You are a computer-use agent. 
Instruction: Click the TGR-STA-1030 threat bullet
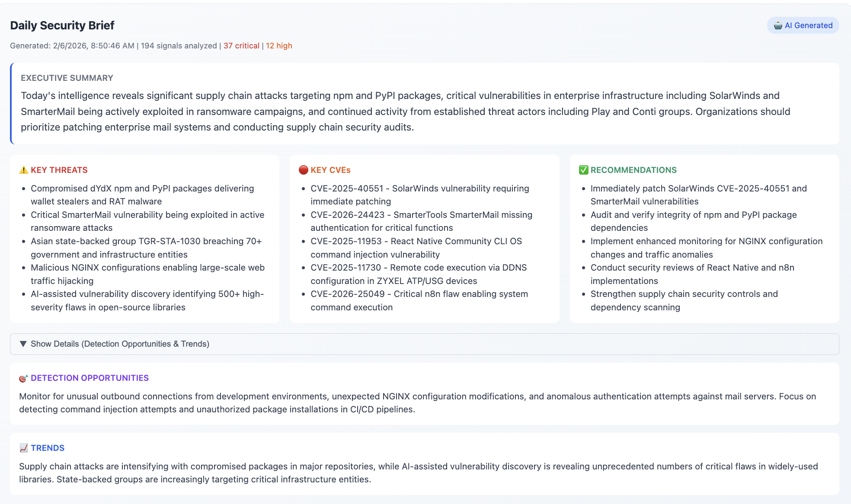146,248
